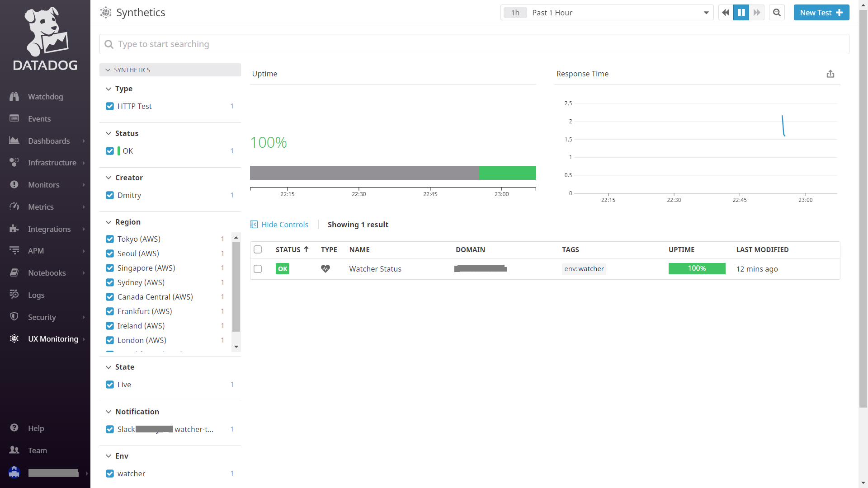Viewport: 868px width, 488px height.
Task: Open the Watcher Status test
Action: (x=375, y=269)
